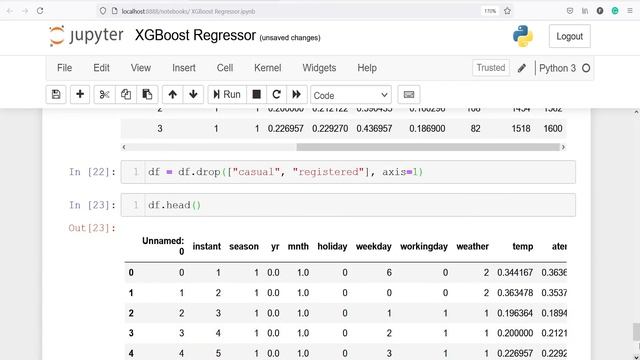Click the page vertical scrollbar thumb
The width and height of the screenshot is (640, 360).
click(636, 331)
